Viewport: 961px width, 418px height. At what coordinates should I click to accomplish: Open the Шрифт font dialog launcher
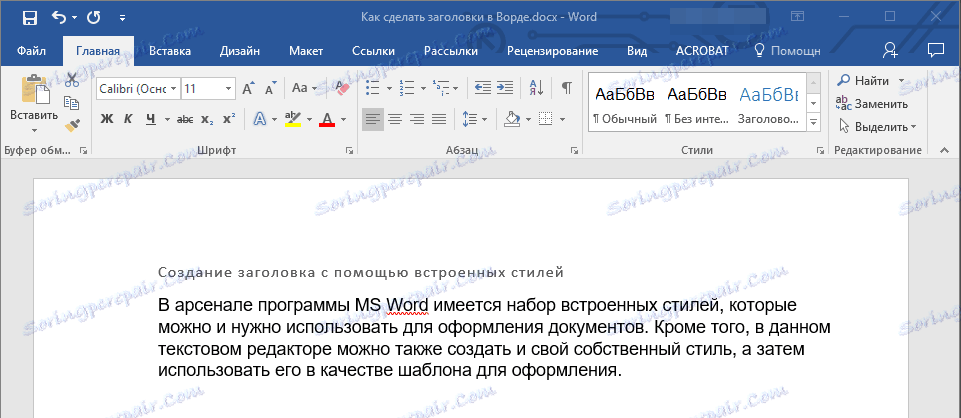point(348,150)
